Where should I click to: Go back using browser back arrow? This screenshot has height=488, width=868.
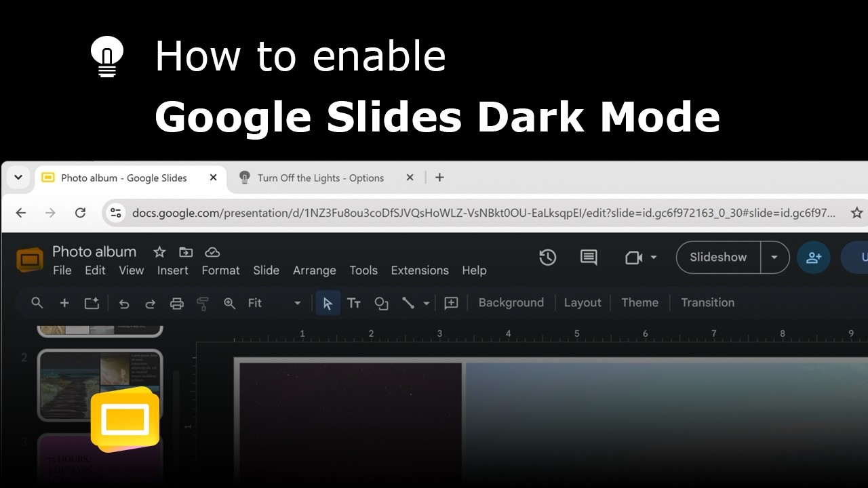(x=21, y=213)
